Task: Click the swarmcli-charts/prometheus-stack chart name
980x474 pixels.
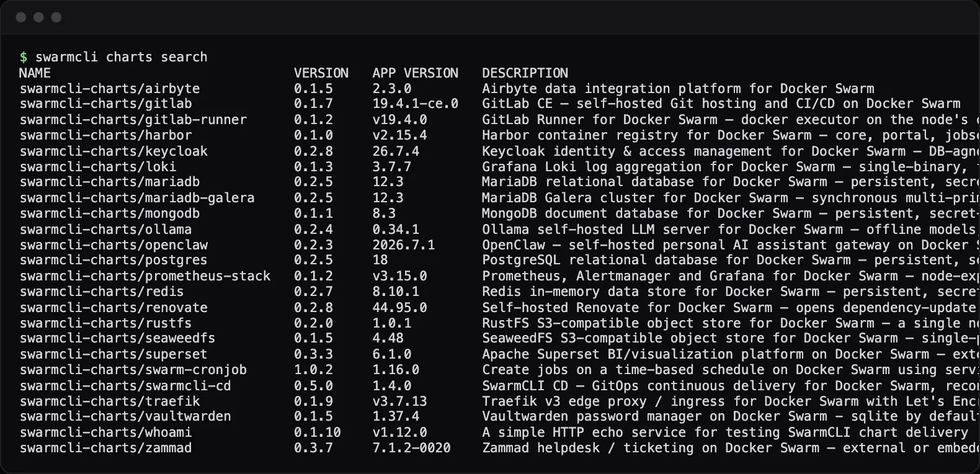Action: point(145,276)
